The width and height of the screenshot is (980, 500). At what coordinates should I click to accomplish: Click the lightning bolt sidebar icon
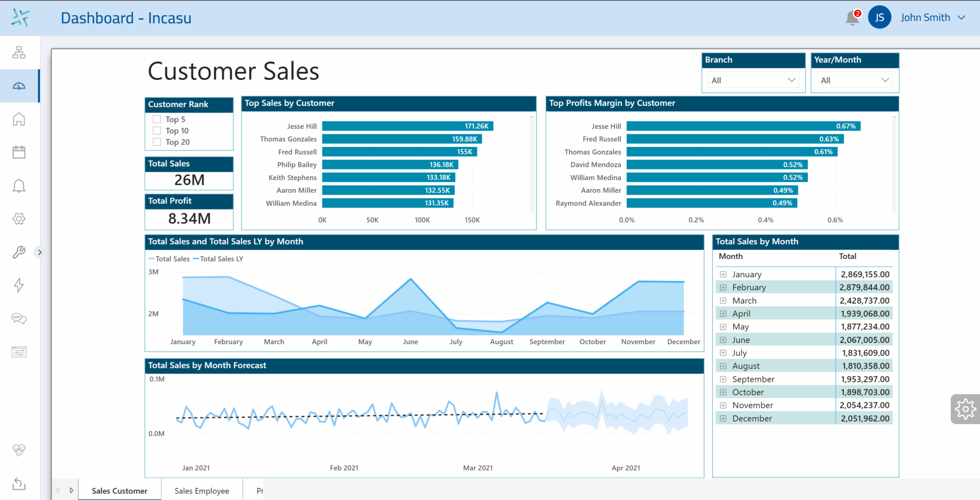point(19,285)
